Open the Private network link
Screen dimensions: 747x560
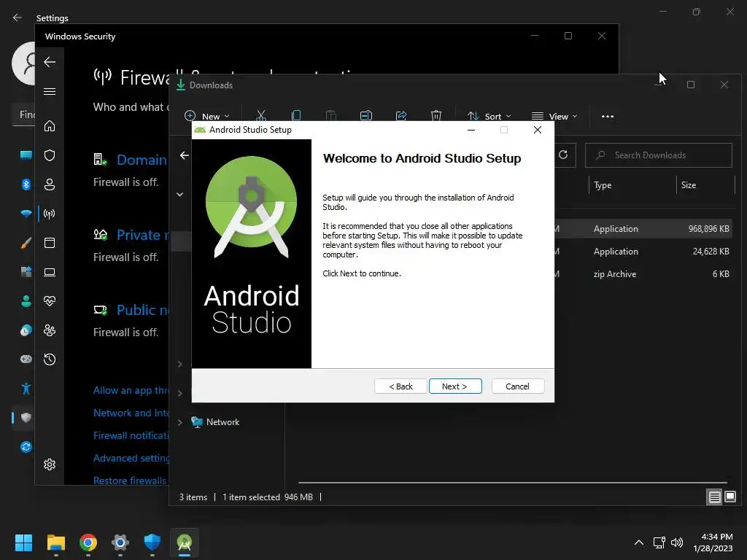point(143,235)
